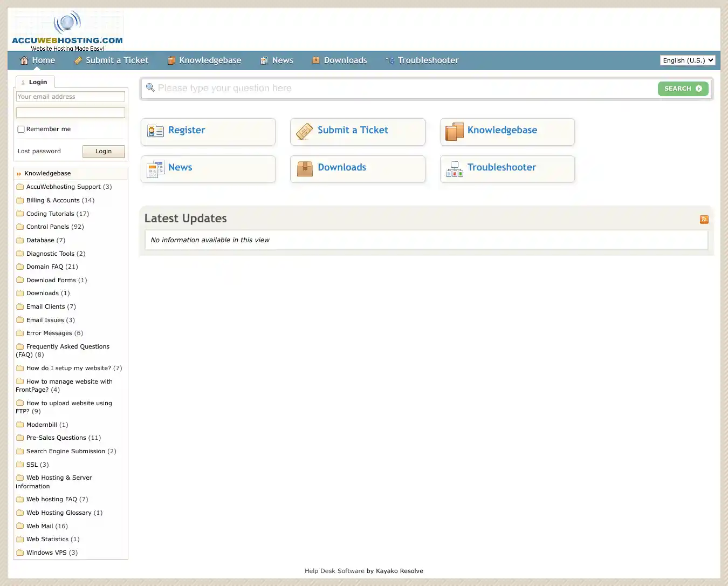Focus the email address input field
The height and width of the screenshot is (586, 728).
71,97
